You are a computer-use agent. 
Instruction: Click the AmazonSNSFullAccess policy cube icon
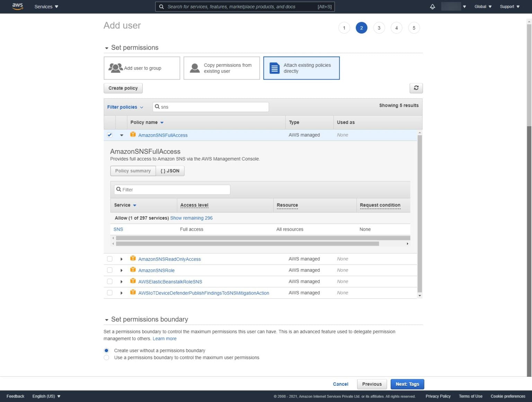(x=133, y=135)
